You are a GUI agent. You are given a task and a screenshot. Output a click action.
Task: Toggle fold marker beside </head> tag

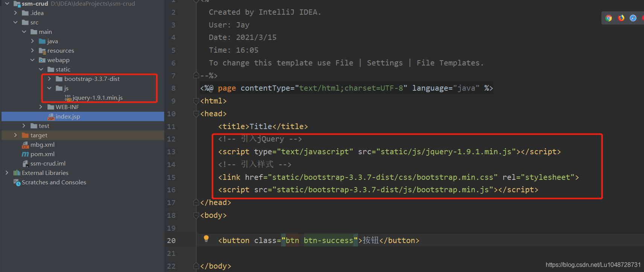[x=196, y=202]
